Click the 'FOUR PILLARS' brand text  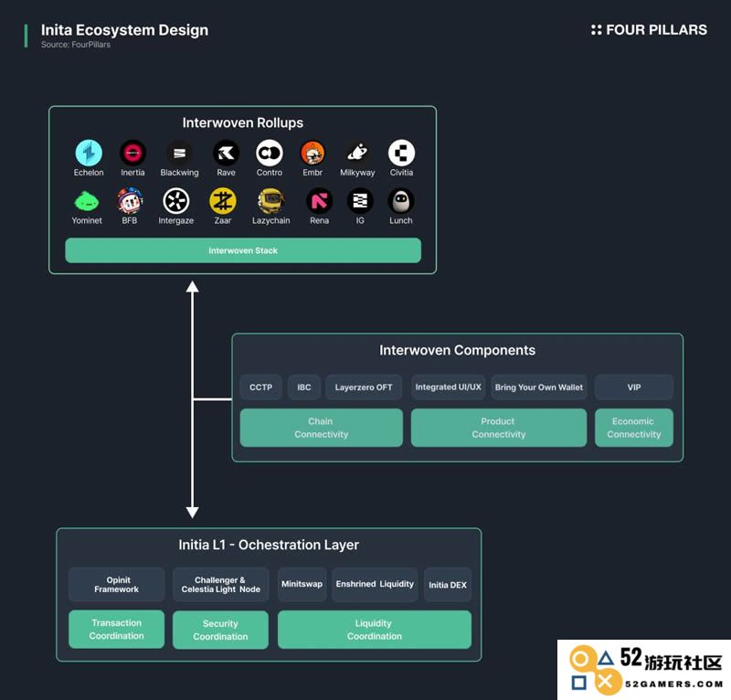pyautogui.click(x=656, y=30)
